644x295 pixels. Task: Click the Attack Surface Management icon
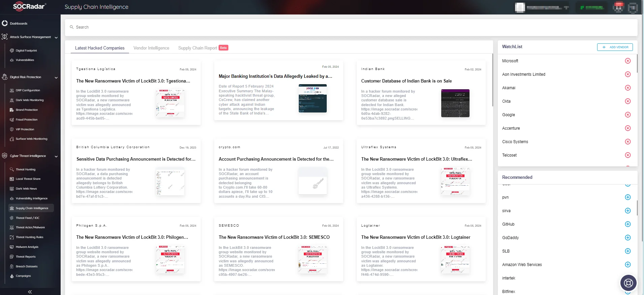tap(5, 37)
